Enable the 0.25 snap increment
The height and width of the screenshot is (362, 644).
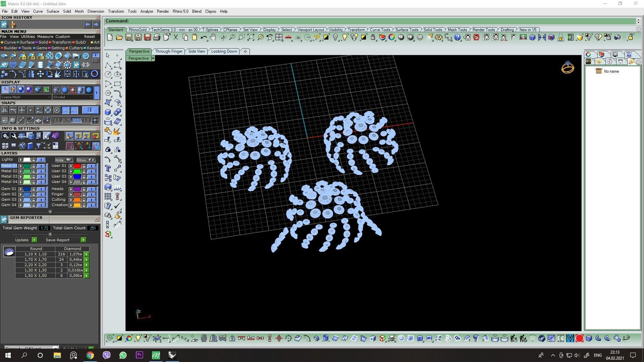66,120
